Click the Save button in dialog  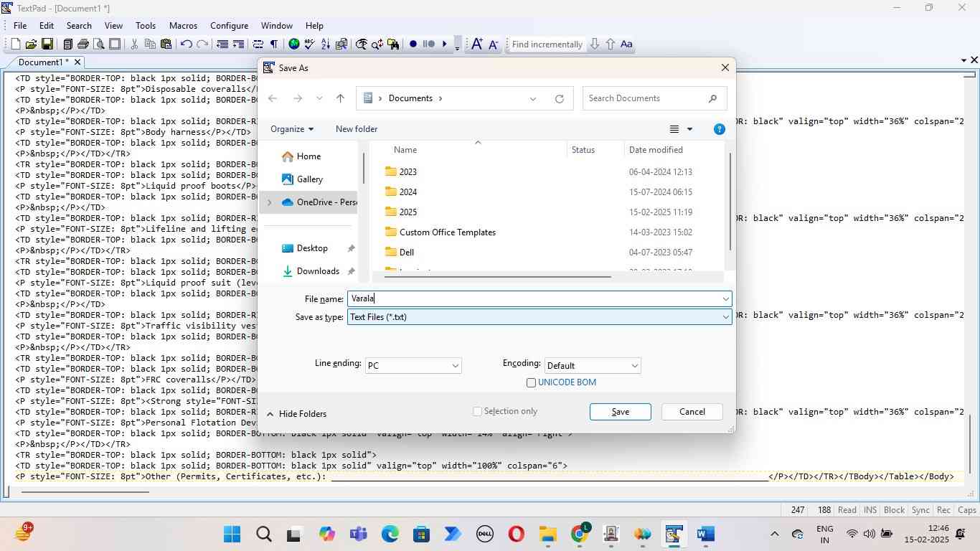(621, 412)
